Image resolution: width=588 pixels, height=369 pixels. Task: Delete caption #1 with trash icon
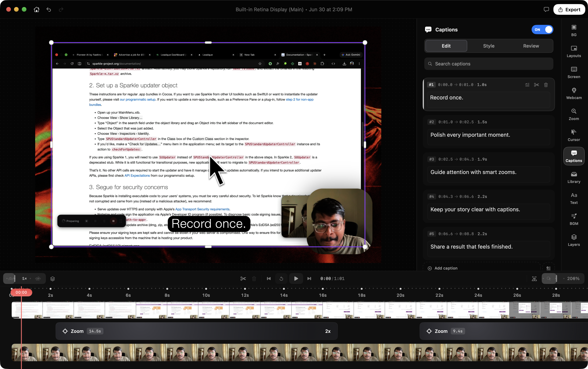pyautogui.click(x=546, y=85)
